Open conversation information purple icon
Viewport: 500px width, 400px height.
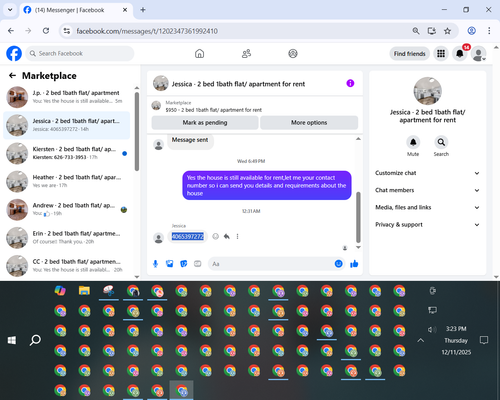[350, 83]
